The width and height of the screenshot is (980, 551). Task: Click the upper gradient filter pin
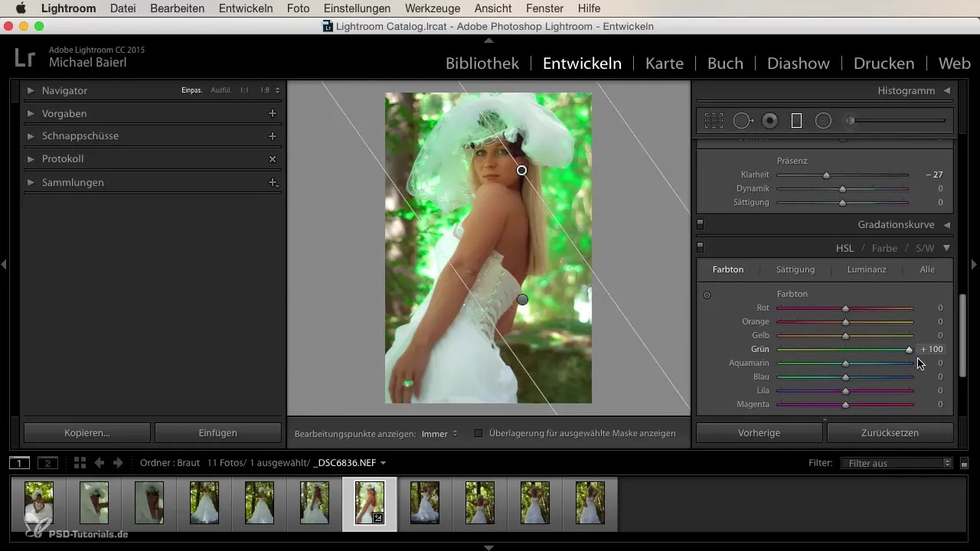click(521, 170)
